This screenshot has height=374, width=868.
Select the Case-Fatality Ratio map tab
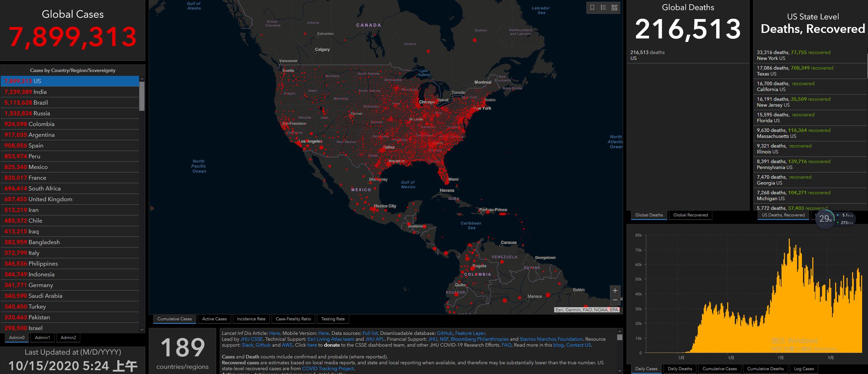click(x=293, y=319)
